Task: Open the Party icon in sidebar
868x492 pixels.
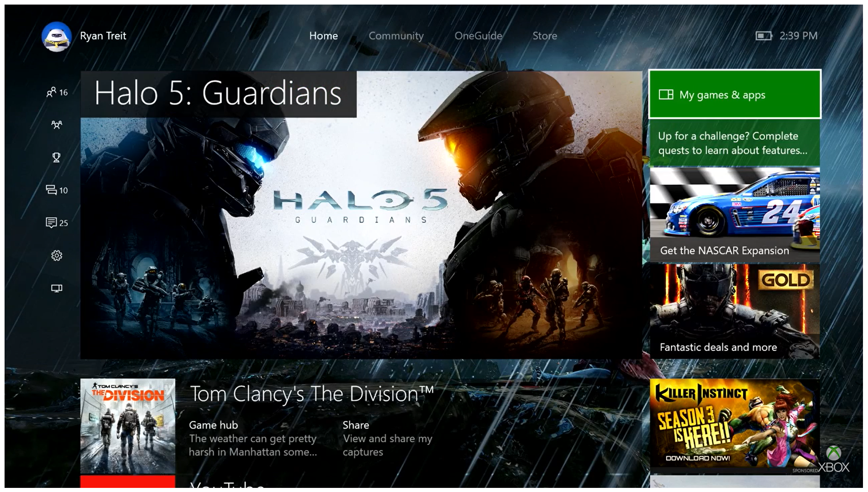Action: click(x=57, y=124)
